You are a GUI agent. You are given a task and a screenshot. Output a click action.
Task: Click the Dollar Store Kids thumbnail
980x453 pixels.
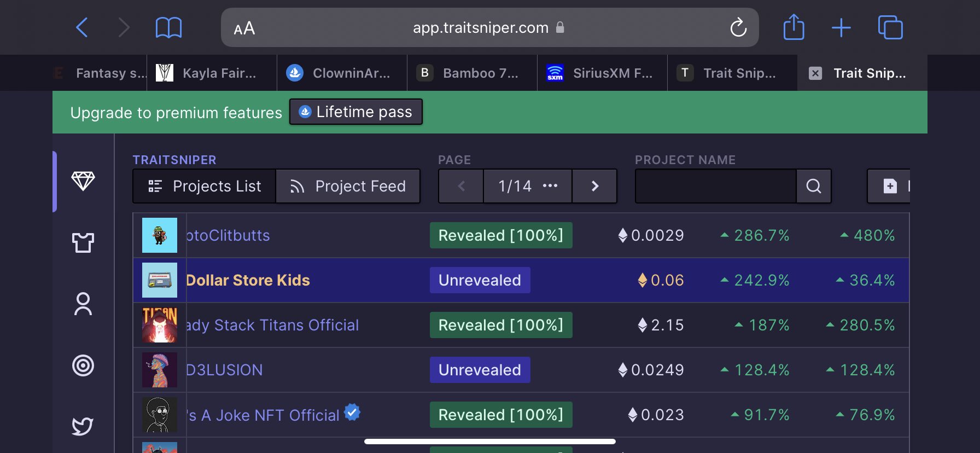(x=160, y=280)
